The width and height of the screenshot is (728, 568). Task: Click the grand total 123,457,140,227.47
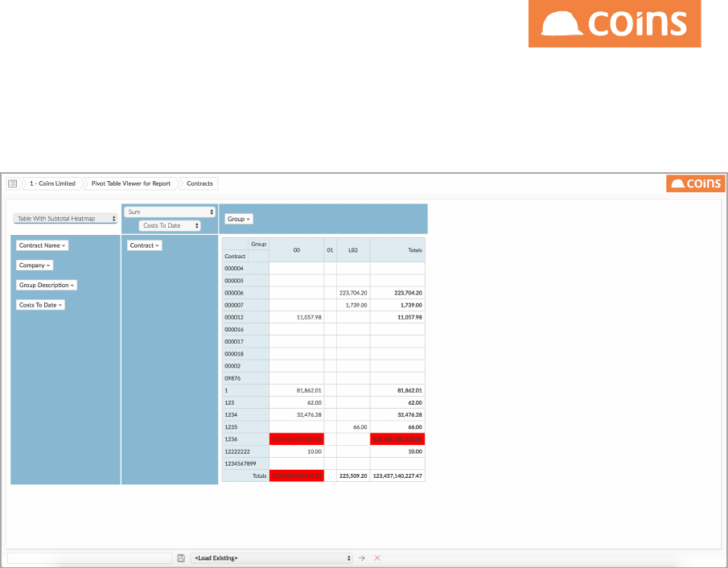tap(397, 475)
